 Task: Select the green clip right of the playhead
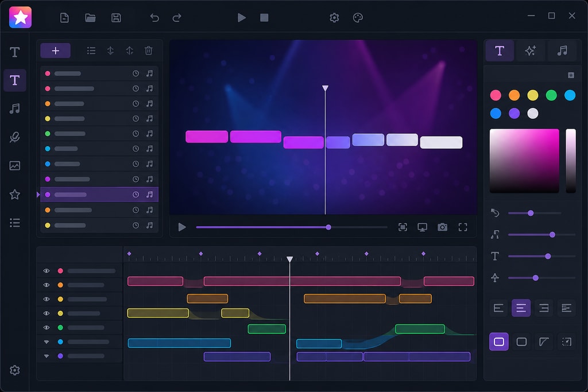420,329
